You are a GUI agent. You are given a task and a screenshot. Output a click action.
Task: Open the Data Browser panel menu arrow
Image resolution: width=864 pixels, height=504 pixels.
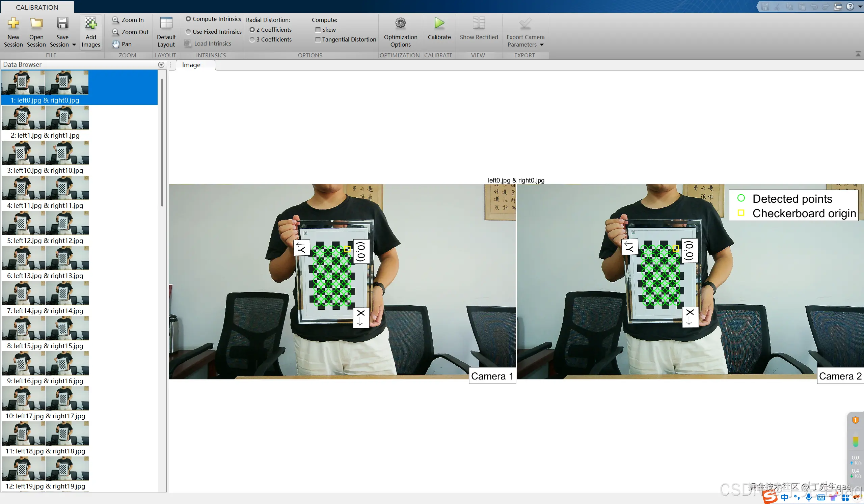[161, 65]
